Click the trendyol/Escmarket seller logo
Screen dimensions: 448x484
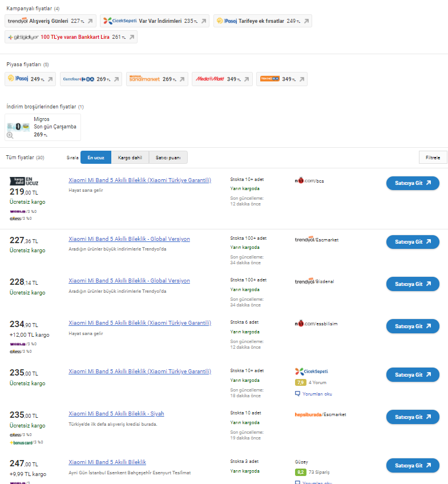point(317,240)
